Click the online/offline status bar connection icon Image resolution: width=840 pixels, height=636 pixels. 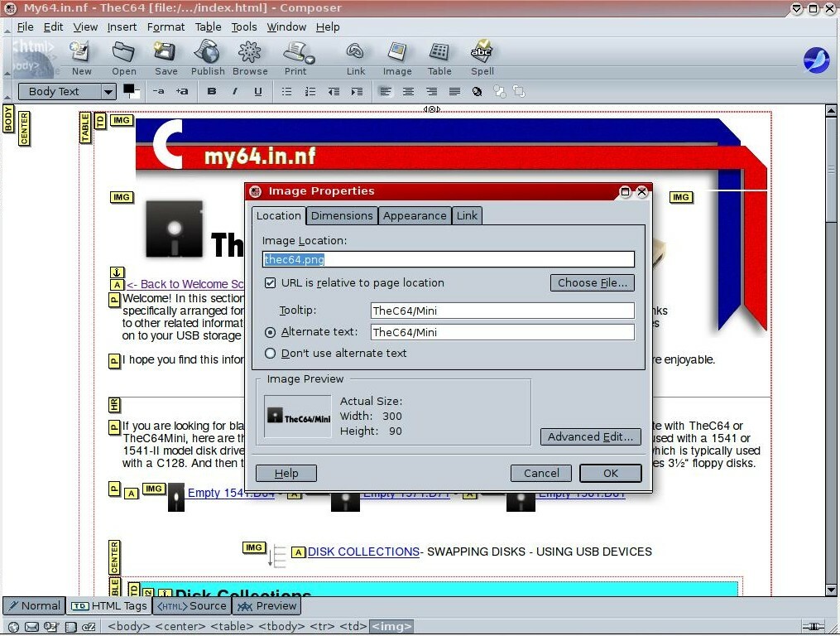814,626
